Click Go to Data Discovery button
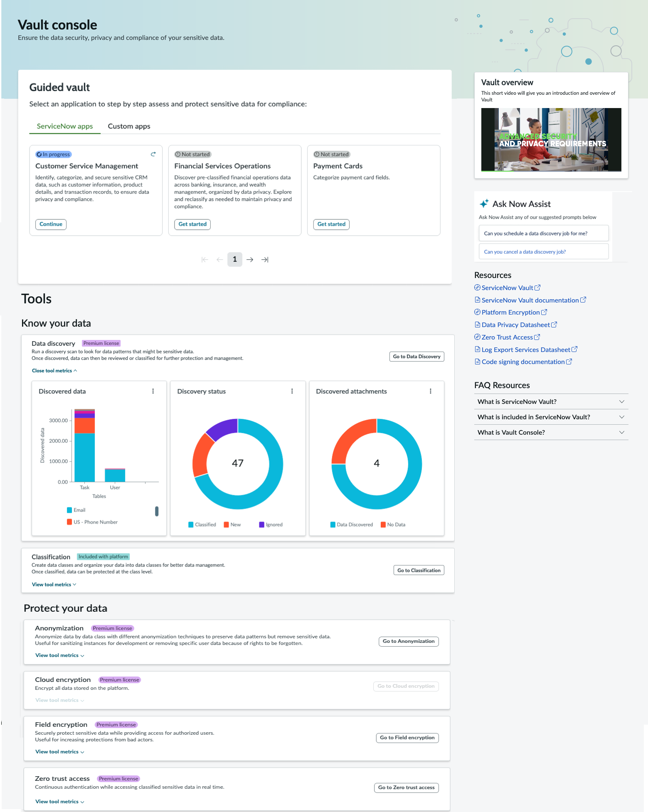The height and width of the screenshot is (812, 648). click(416, 357)
